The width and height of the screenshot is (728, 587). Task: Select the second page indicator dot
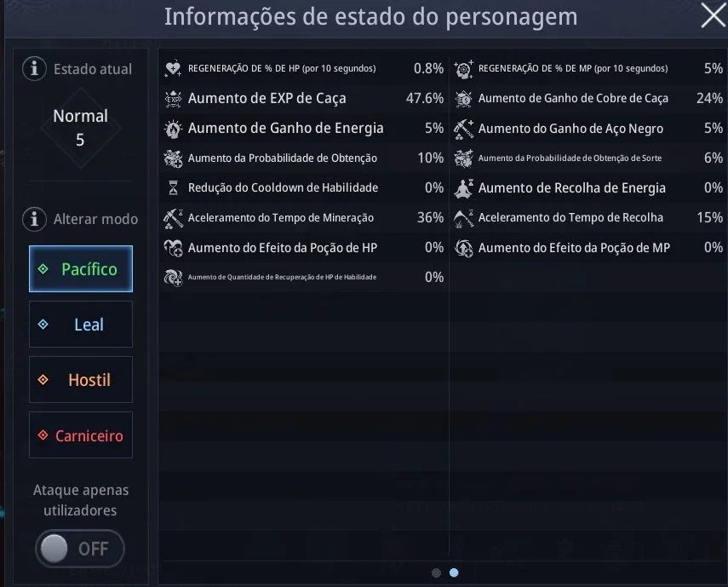(x=454, y=573)
